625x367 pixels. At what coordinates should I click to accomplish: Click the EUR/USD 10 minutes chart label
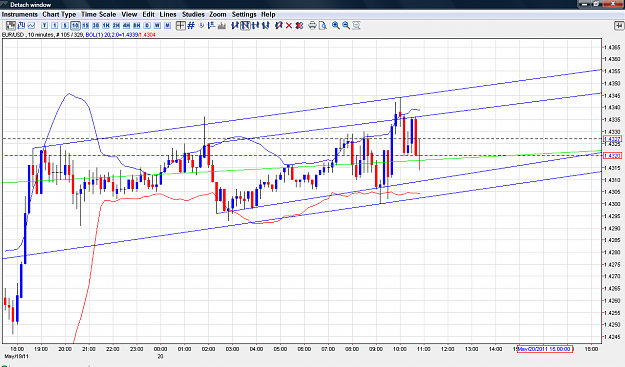coord(28,35)
